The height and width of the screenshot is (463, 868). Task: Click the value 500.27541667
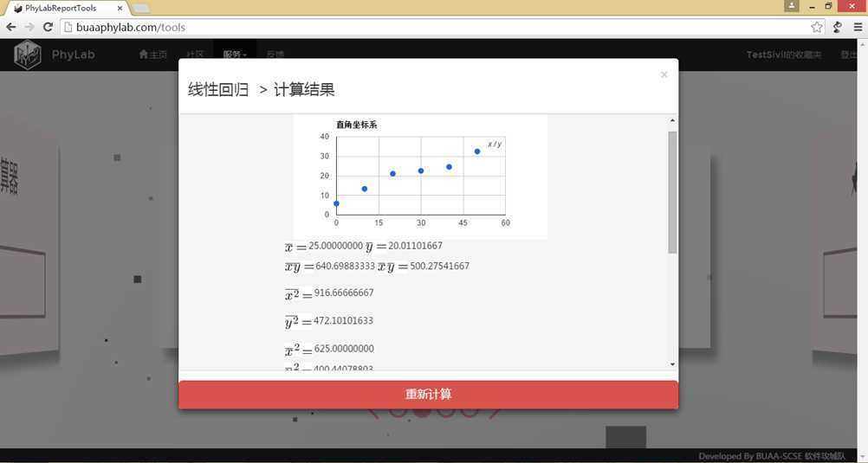click(439, 266)
